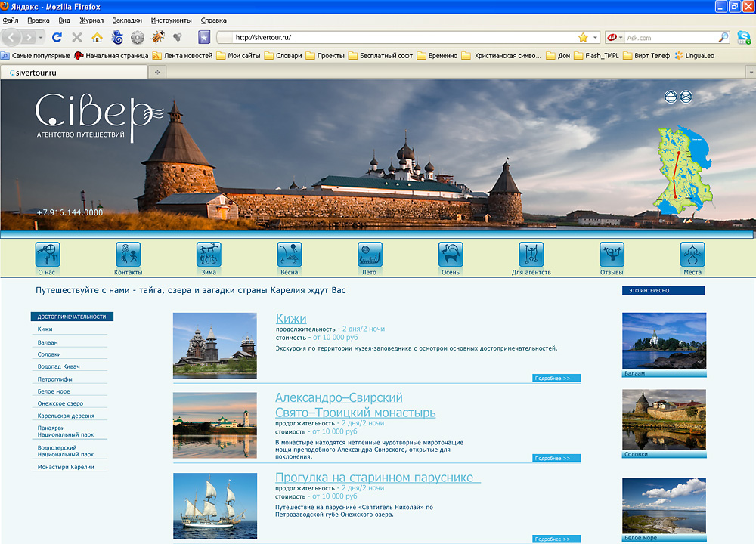Click the Forward navigation arrow
This screenshot has width=756, height=544.
(29, 37)
